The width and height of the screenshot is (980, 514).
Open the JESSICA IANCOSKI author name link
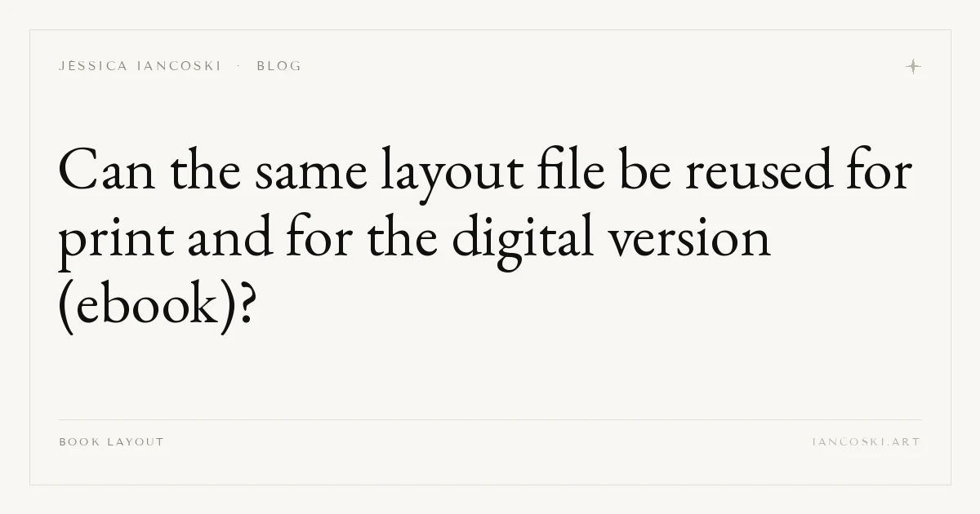[x=140, y=66]
